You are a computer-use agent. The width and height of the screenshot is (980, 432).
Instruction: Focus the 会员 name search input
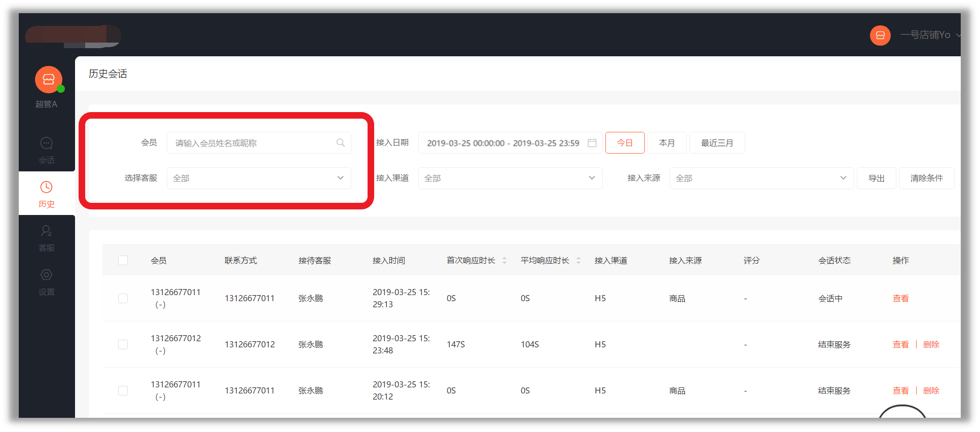point(251,143)
